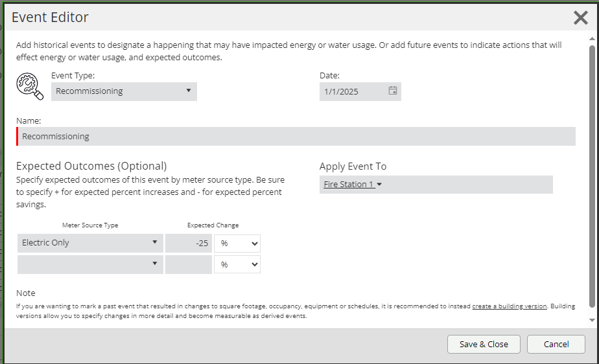Open the empty second meter source dropdown
The width and height of the screenshot is (599, 364).
pos(90,264)
